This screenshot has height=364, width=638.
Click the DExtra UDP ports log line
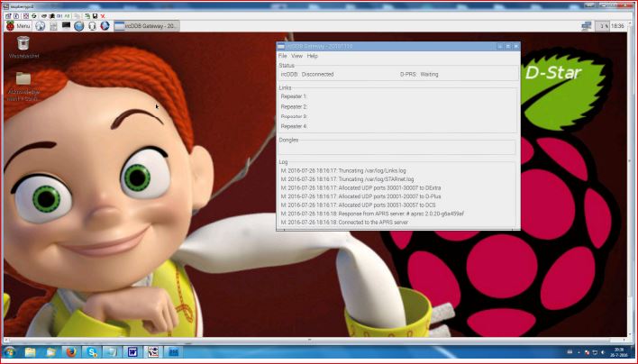pos(360,188)
